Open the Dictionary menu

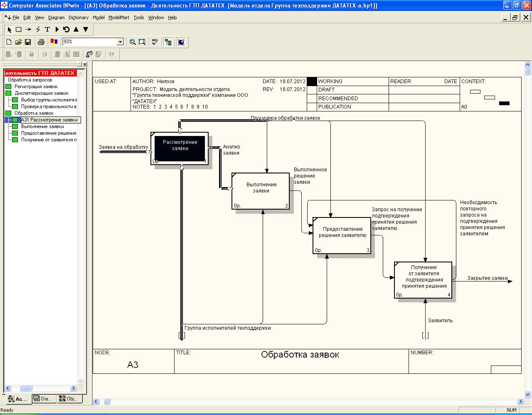tap(79, 17)
